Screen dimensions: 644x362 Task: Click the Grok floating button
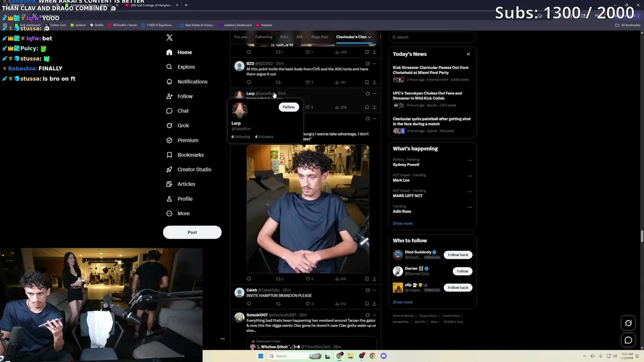pyautogui.click(x=628, y=323)
